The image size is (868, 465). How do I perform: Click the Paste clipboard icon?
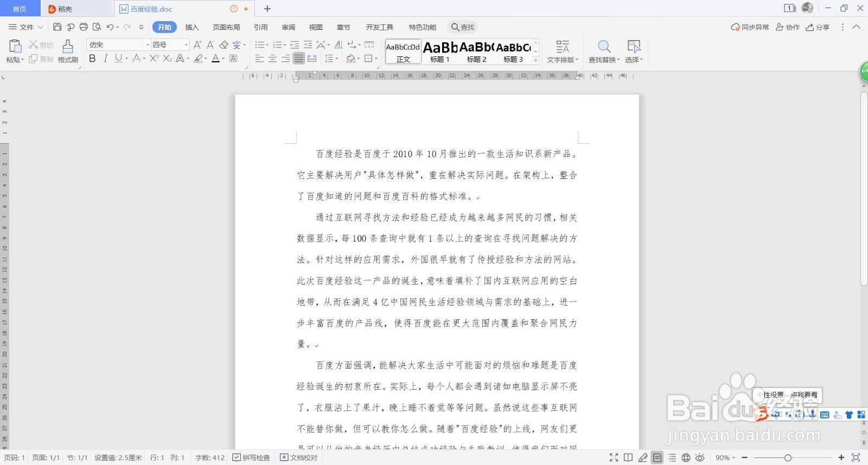15,46
